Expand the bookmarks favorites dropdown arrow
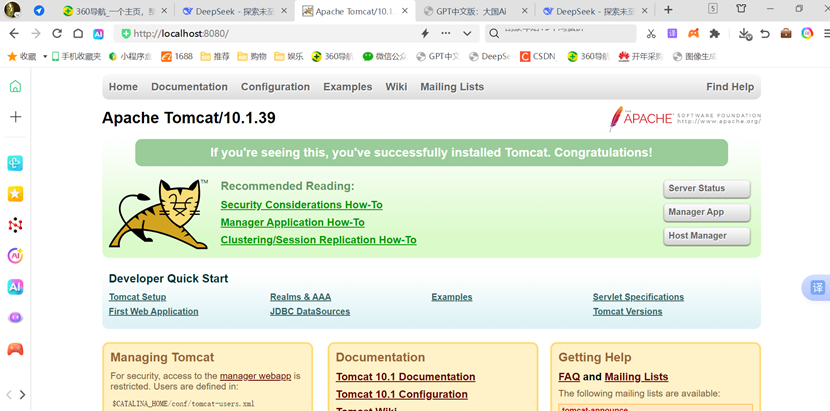The image size is (830, 411). point(45,56)
